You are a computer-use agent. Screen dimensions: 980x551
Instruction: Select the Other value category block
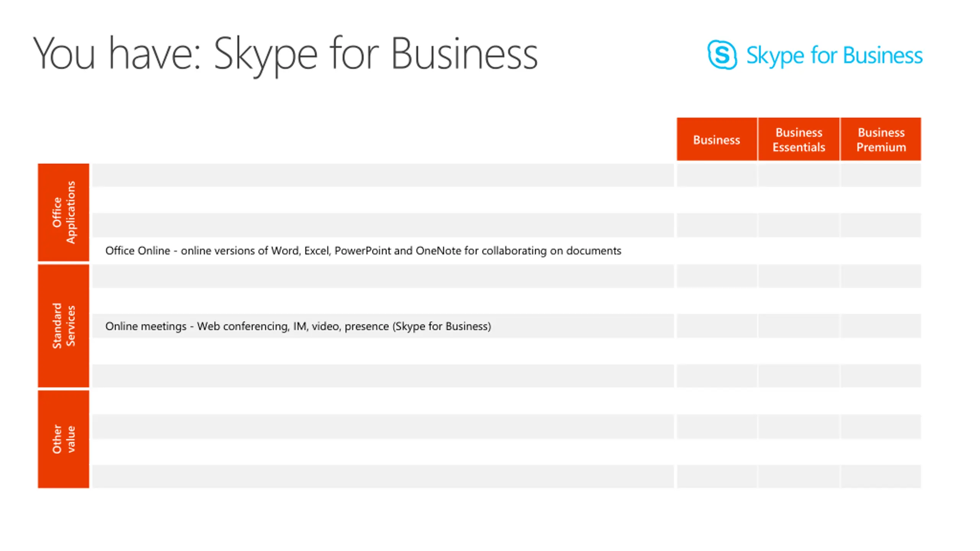tap(64, 439)
